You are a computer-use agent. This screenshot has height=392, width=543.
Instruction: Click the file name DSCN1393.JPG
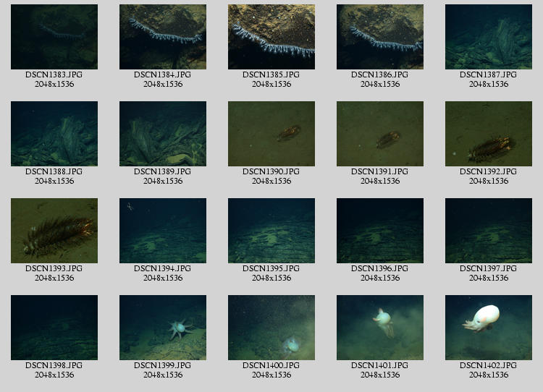click(54, 268)
